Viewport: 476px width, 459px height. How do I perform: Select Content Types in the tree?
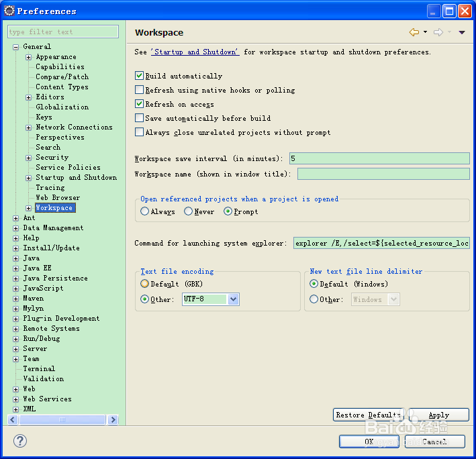tap(62, 87)
